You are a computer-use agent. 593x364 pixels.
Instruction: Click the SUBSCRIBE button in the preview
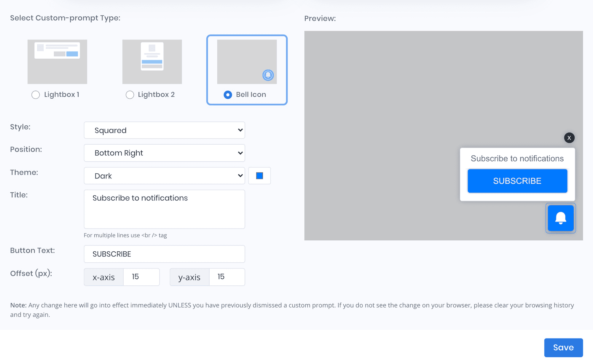coord(517,181)
